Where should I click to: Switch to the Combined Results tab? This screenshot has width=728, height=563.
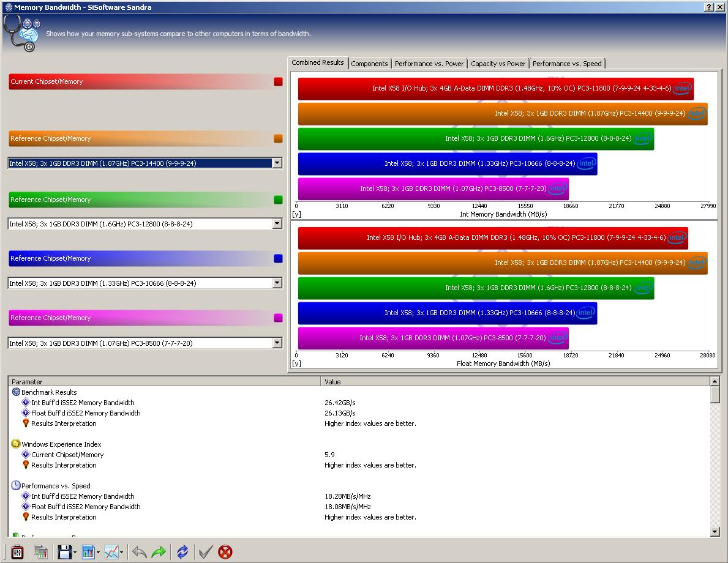click(318, 62)
